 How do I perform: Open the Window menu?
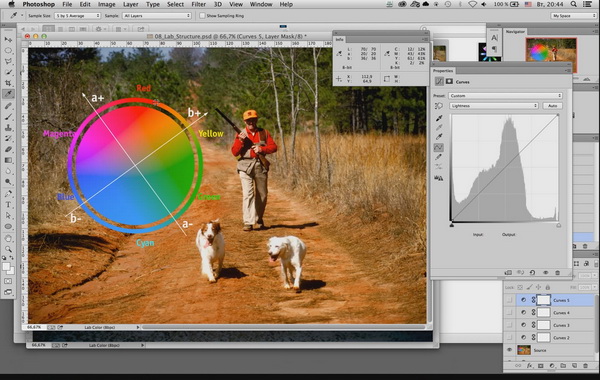pos(260,5)
